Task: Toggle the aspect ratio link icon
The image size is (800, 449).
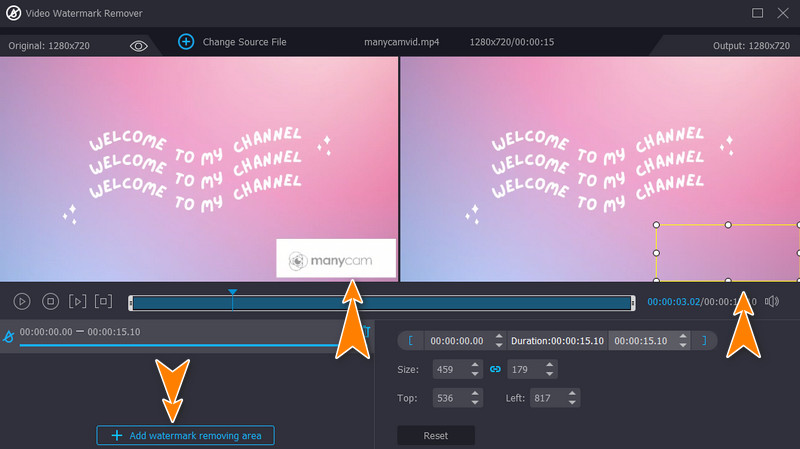Action: (x=494, y=369)
